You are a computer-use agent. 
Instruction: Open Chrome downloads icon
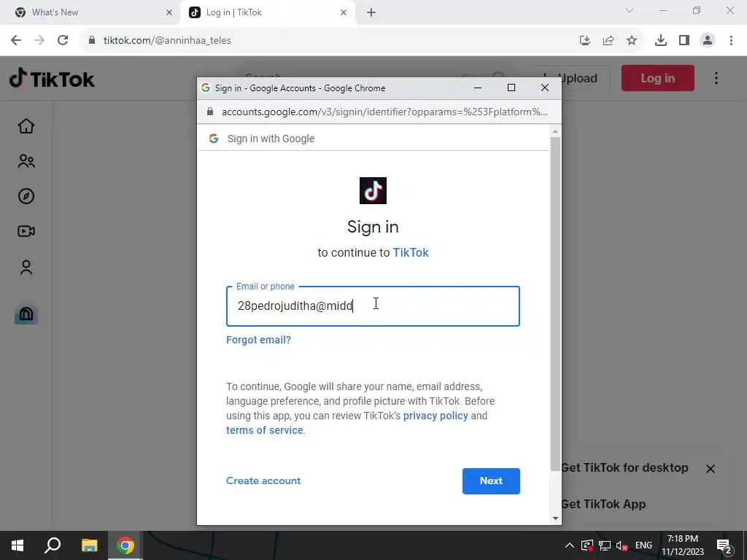tap(661, 41)
